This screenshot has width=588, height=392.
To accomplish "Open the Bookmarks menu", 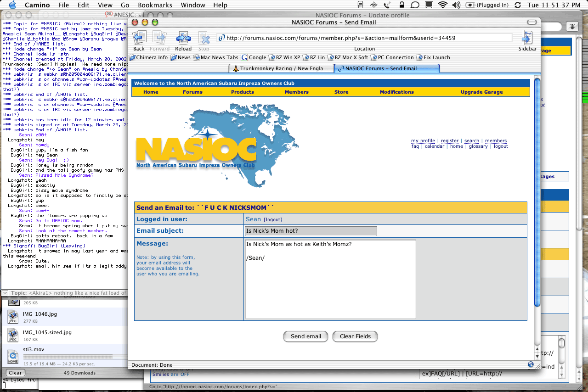I will click(x=155, y=5).
